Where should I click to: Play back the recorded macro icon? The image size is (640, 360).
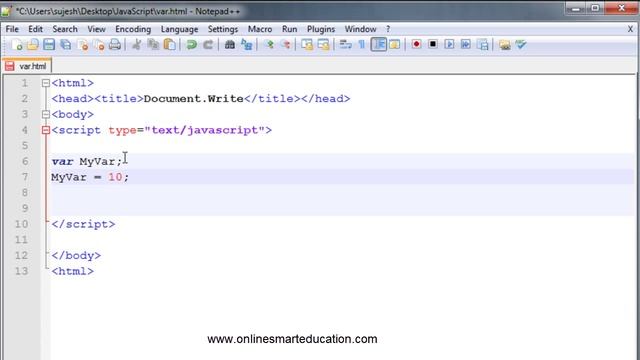(449, 44)
